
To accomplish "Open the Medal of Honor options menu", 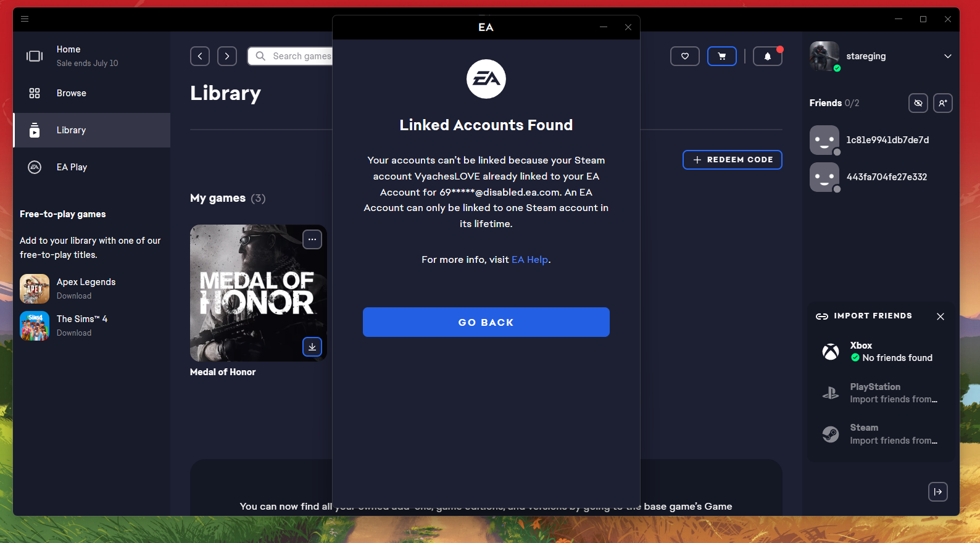I will 312,239.
